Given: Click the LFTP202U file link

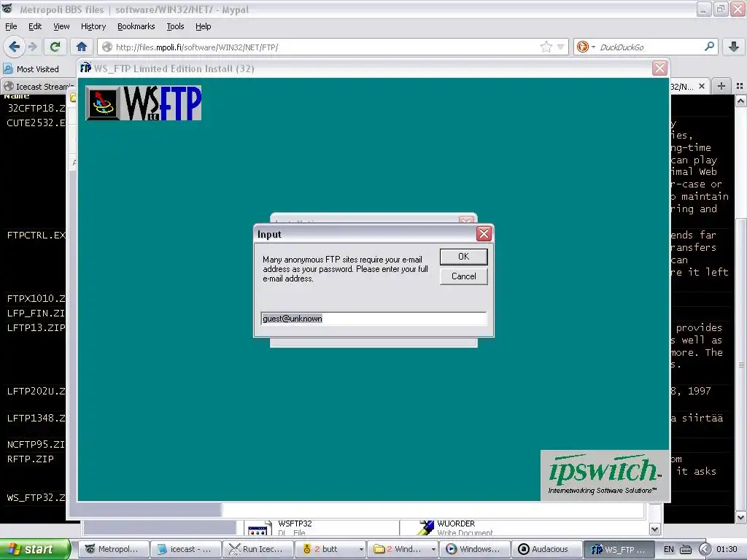Looking at the screenshot, I should [x=36, y=391].
